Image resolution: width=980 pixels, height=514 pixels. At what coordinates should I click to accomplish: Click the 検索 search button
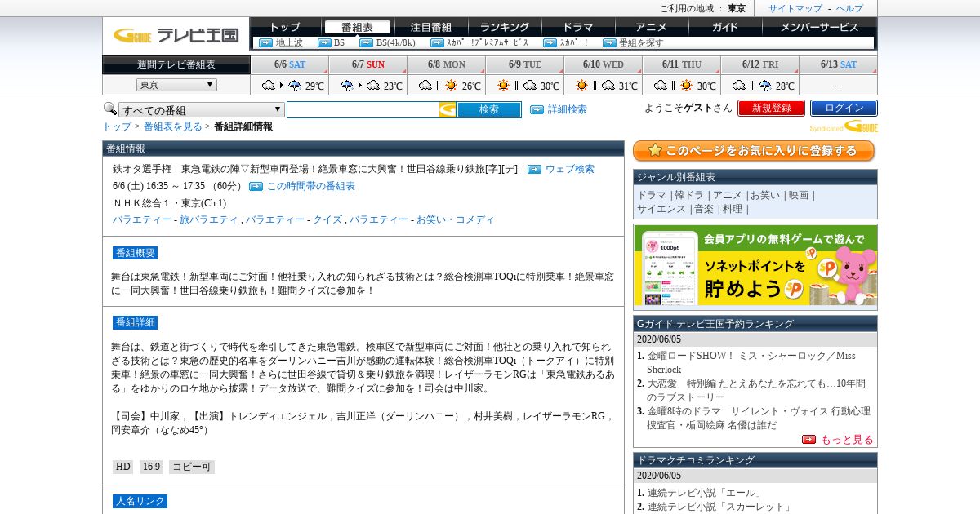(488, 109)
